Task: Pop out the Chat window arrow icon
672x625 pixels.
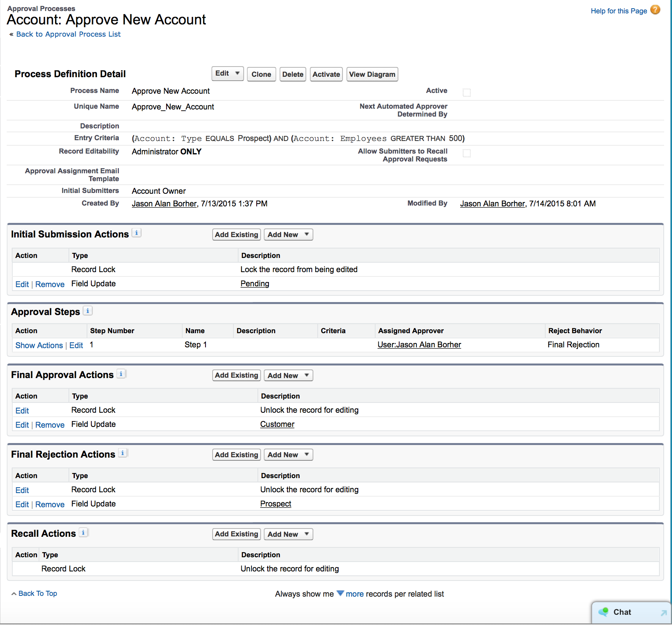Action: (663, 612)
